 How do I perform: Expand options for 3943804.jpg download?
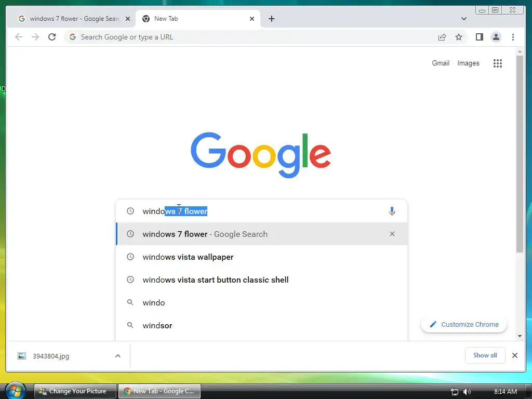[118, 356]
